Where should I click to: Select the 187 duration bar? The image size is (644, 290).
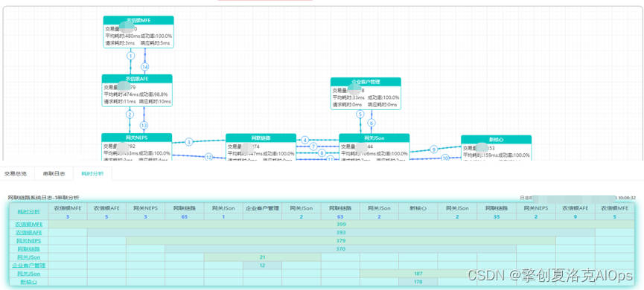(418, 274)
